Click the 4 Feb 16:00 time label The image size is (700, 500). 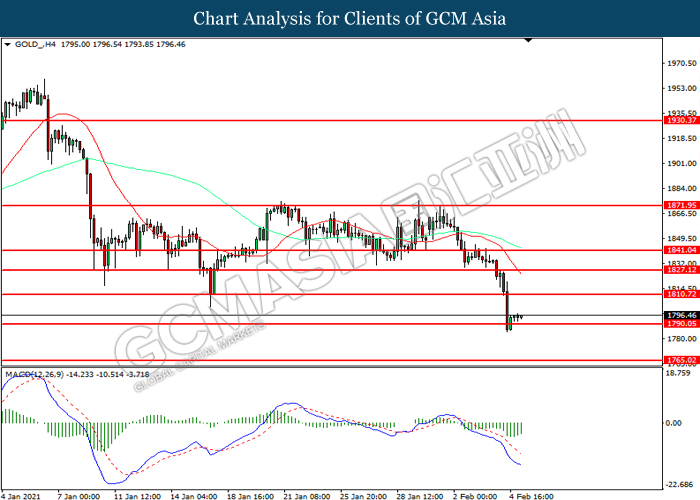[531, 496]
